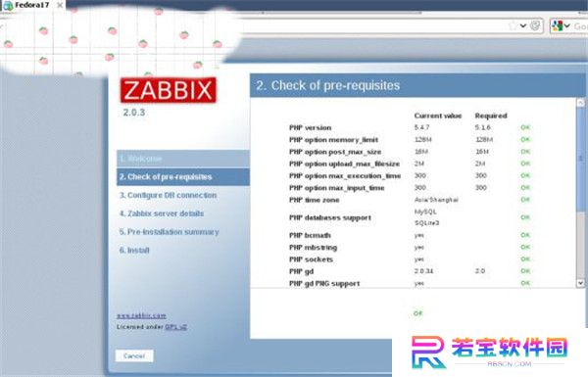Click OK status of the upload_max_filesize row

[525, 164]
